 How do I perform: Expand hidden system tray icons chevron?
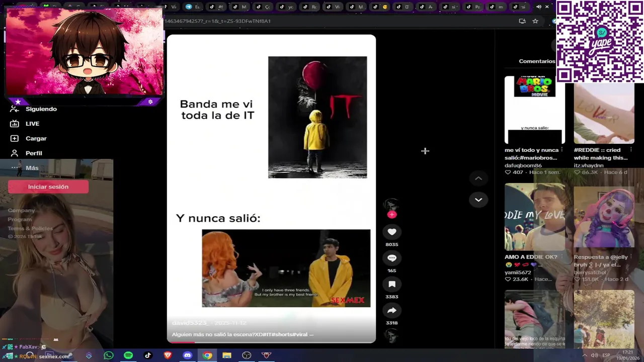tap(585, 355)
